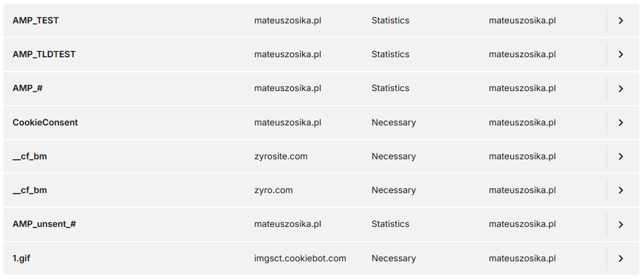Open details chevron for AMP_# cookie
This screenshot has width=644, height=279.
[x=621, y=89]
